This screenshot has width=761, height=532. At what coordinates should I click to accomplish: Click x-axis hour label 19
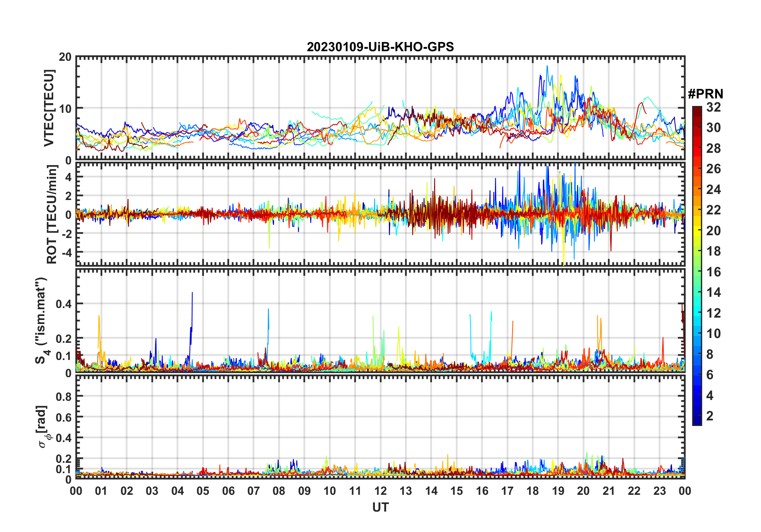click(558, 491)
